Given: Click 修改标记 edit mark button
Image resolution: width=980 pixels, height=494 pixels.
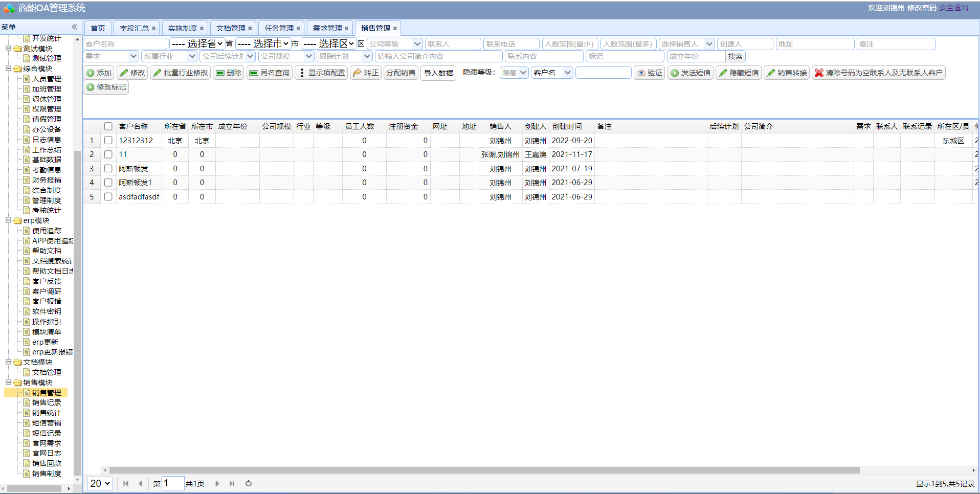Looking at the screenshot, I should pos(106,87).
